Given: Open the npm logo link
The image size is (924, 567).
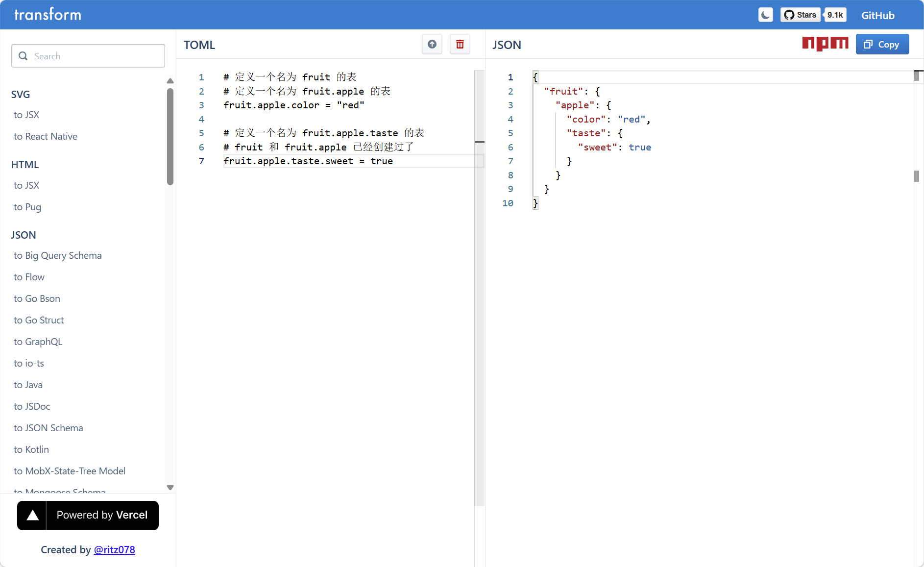Looking at the screenshot, I should (x=825, y=44).
